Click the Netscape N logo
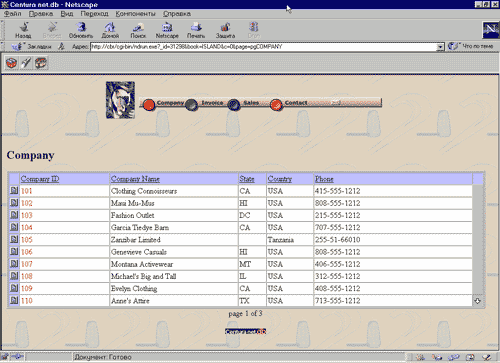Image resolution: width=500 pixels, height=363 pixels. click(491, 30)
